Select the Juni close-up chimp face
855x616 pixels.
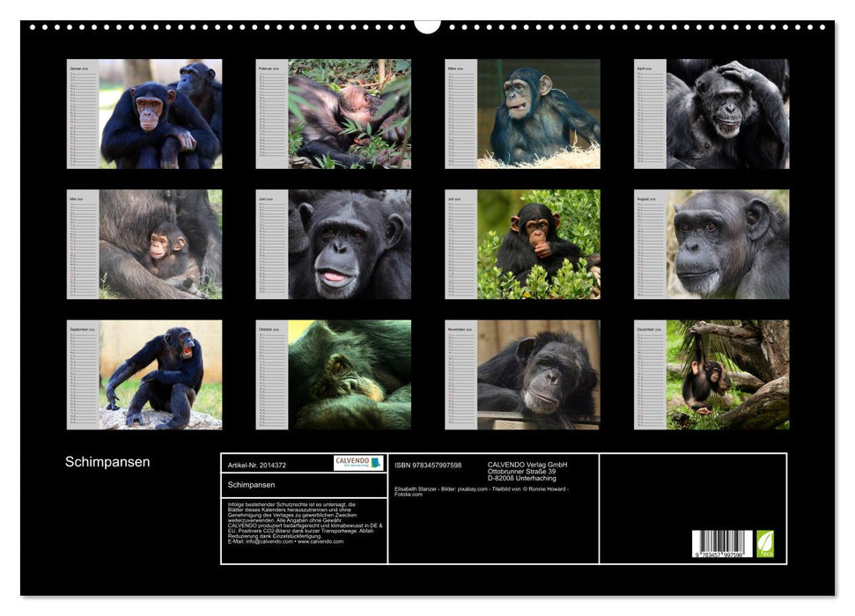click(x=349, y=245)
